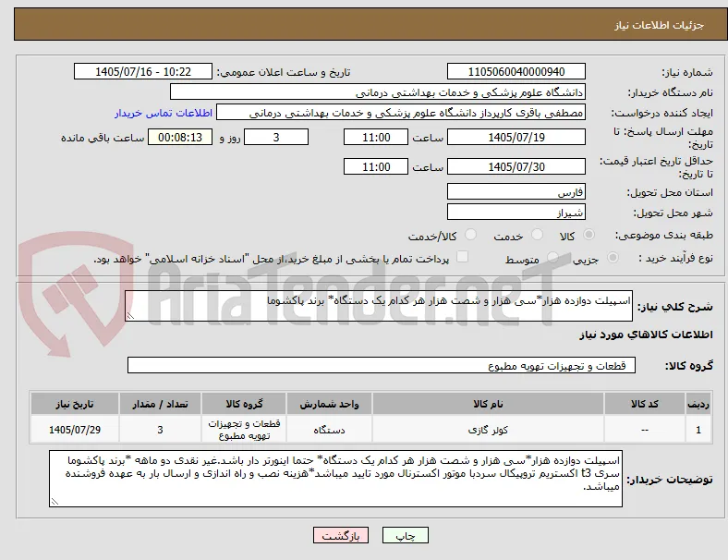728x560 pixels.
Task: Click the شماره نیاز field 1105060040000940
Action: pos(516,71)
